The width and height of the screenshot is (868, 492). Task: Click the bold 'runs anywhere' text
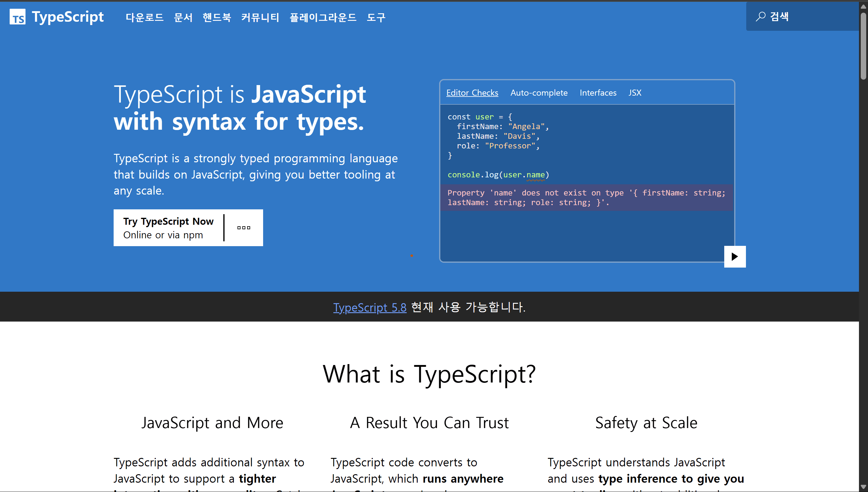463,479
